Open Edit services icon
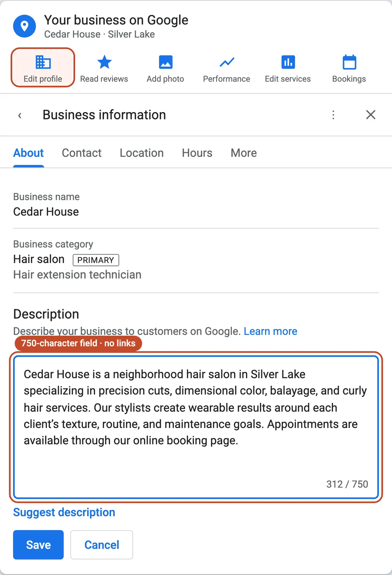The width and height of the screenshot is (392, 575). [x=288, y=62]
